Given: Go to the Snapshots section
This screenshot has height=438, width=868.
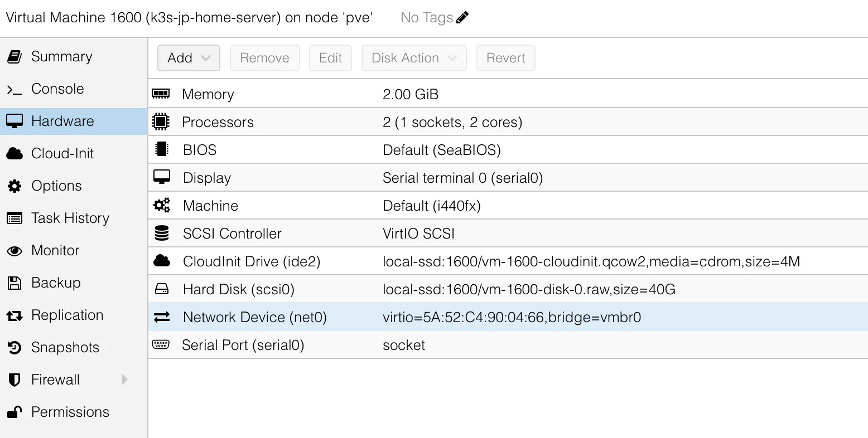Looking at the screenshot, I should click(65, 348).
